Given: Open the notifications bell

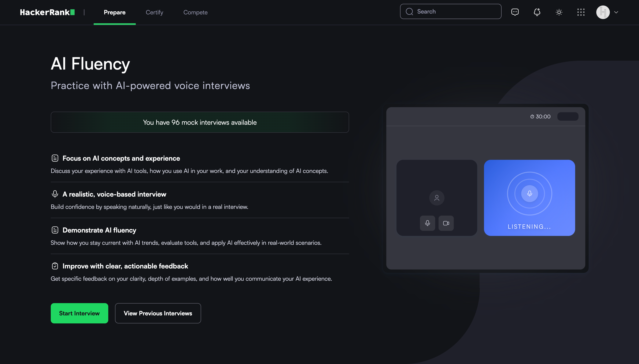Looking at the screenshot, I should click(x=537, y=12).
